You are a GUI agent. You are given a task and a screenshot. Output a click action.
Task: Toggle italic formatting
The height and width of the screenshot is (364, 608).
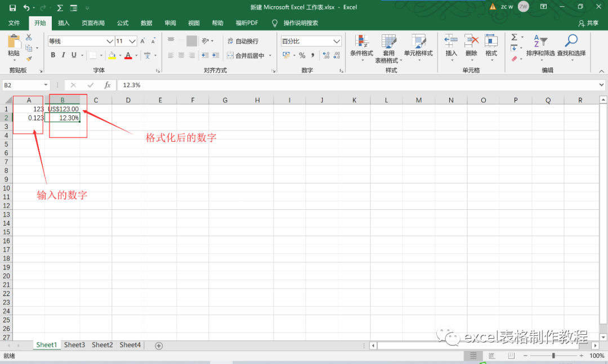63,55
